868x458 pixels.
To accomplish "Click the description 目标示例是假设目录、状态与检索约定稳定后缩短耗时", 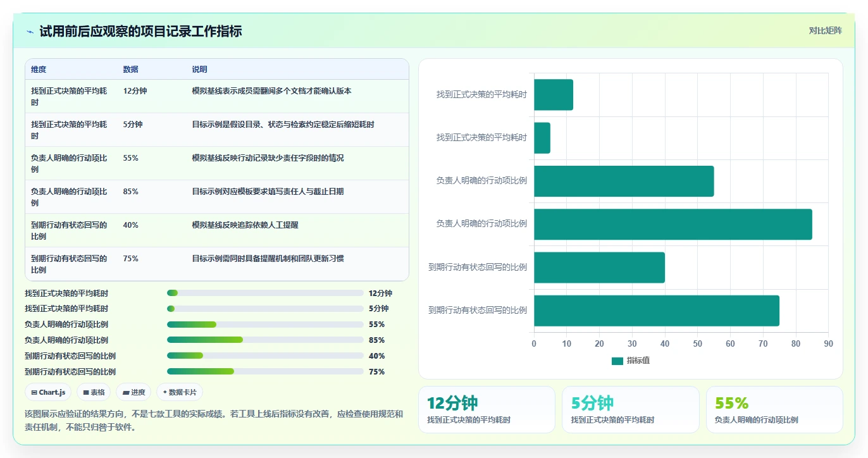I will pos(283,125).
